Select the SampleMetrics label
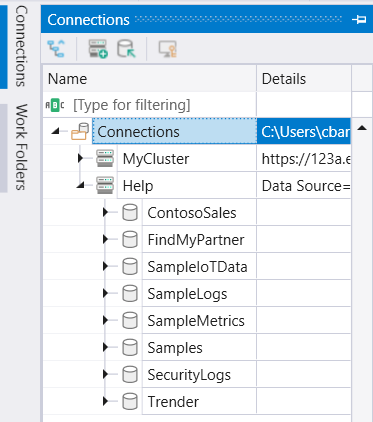Screen dimensions: 373x422 [x=196, y=321]
